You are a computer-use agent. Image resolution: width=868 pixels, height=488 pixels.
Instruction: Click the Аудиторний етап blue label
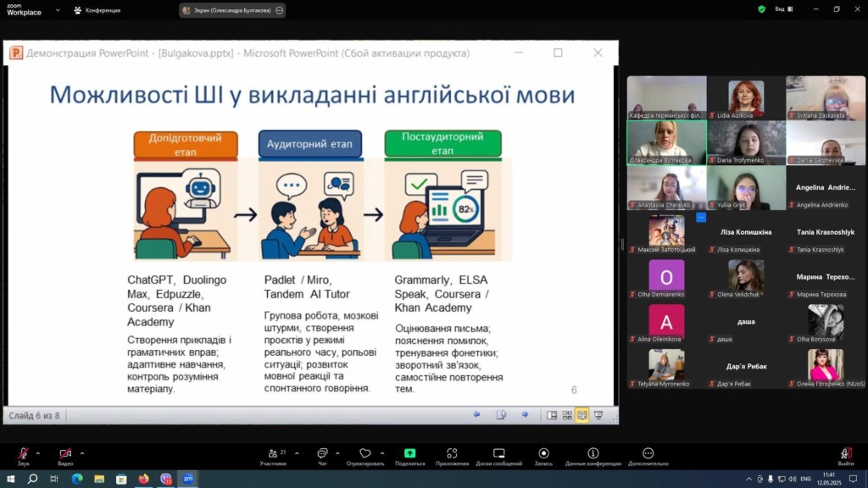310,144
